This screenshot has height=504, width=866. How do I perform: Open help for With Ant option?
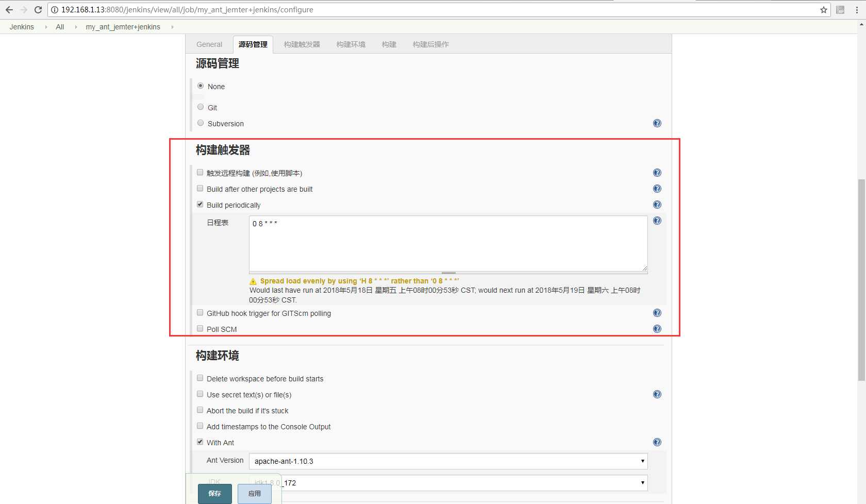(x=657, y=442)
